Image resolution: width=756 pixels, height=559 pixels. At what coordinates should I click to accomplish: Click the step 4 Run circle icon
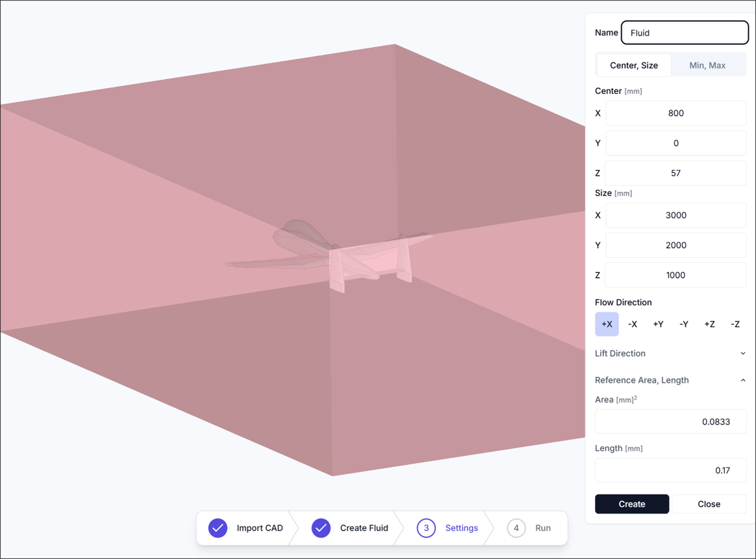[516, 528]
